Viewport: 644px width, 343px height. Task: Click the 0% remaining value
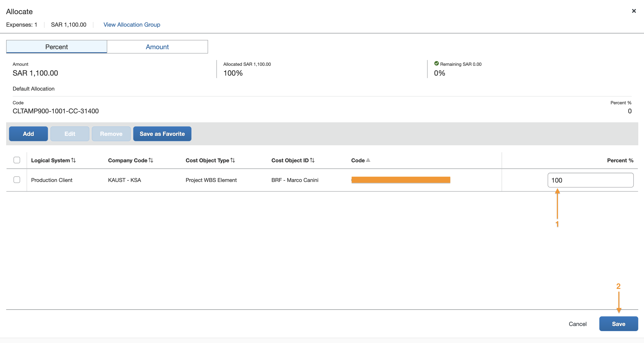(x=439, y=73)
